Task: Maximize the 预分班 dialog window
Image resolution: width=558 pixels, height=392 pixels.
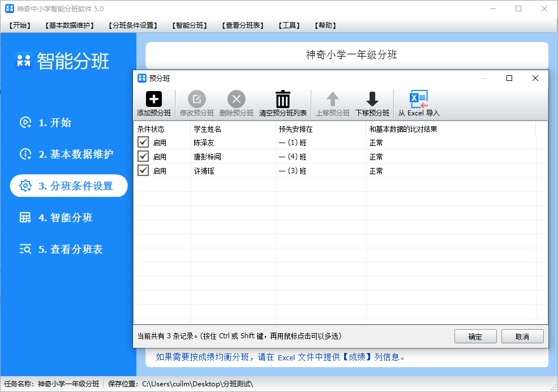Action: coord(509,78)
